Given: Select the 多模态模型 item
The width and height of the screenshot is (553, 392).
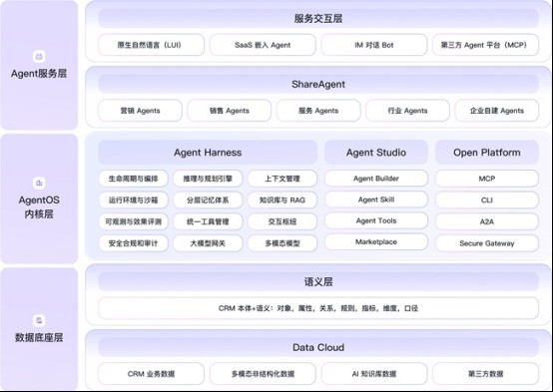Looking at the screenshot, I should click(282, 243).
